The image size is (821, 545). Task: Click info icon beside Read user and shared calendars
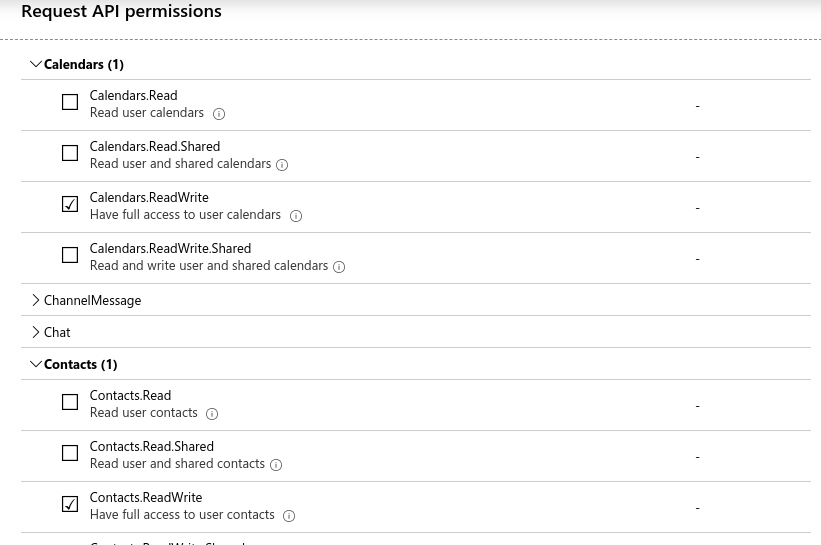click(x=282, y=165)
